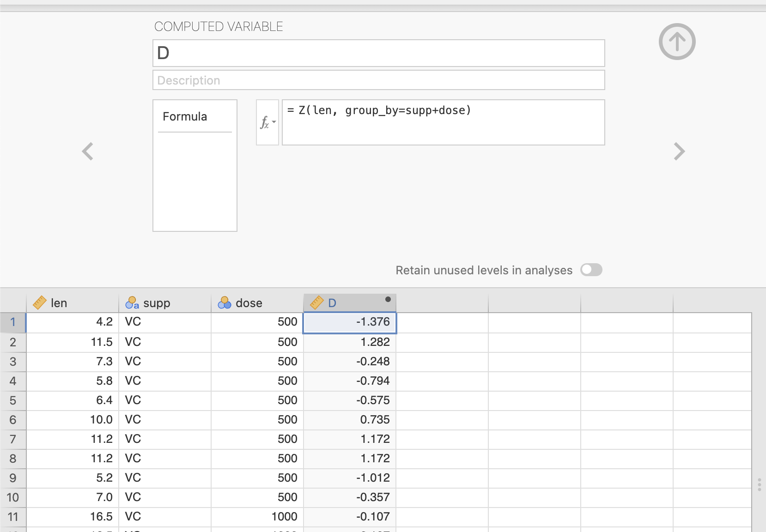
Task: Select row number 5 header
Action: click(x=13, y=400)
